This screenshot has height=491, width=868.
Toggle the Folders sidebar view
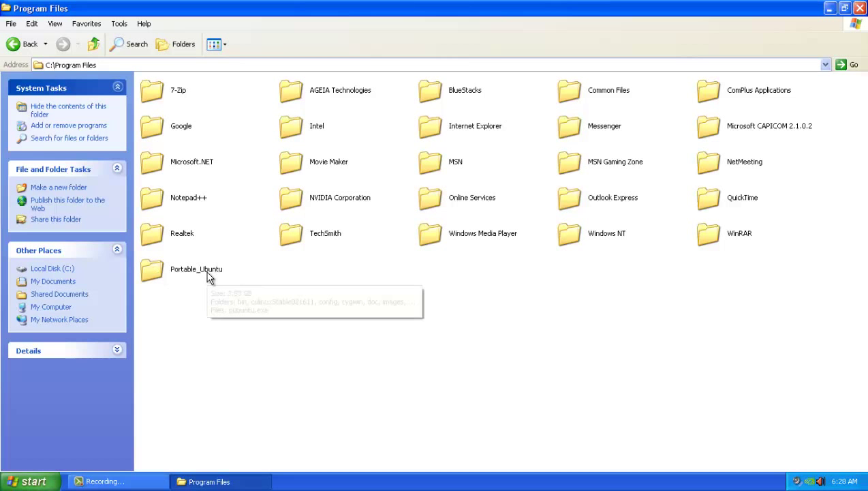[176, 44]
